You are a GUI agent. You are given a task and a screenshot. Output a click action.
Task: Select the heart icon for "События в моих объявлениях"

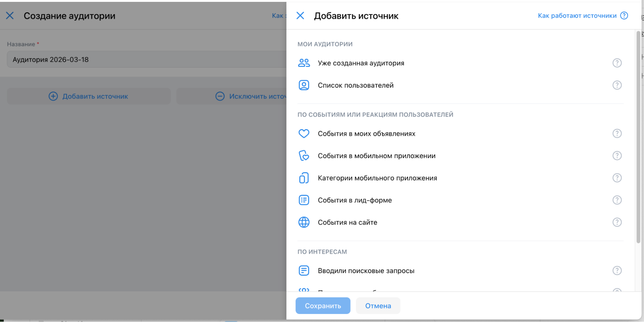tap(303, 133)
